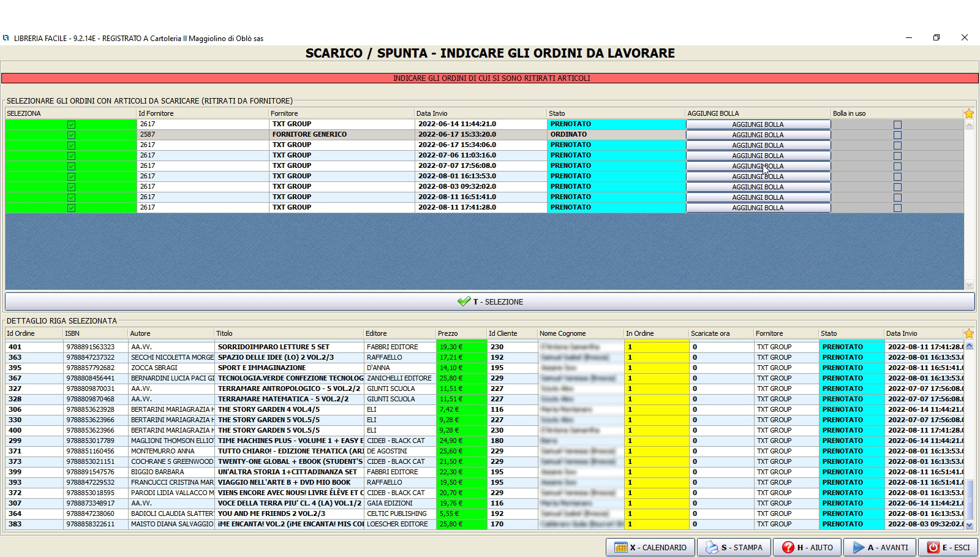Image resolution: width=980 pixels, height=557 pixels.
Task: Sort detail rows by the ISBN column header
Action: tap(96, 333)
